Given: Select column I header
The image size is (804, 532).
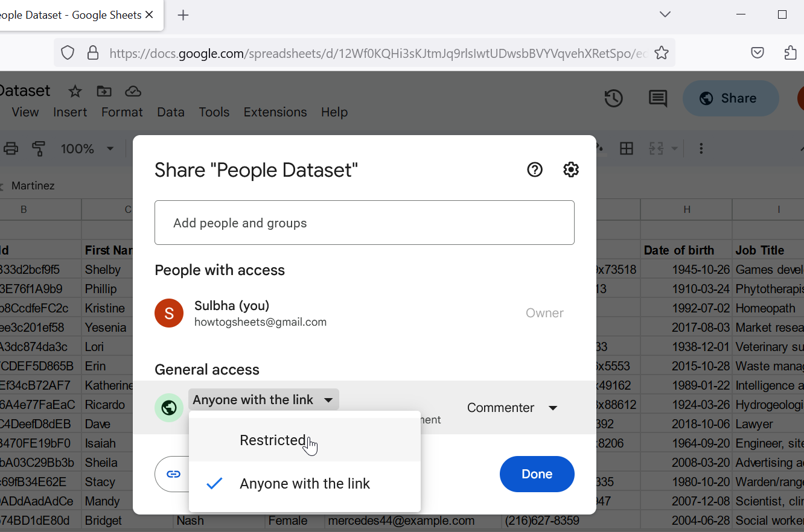Looking at the screenshot, I should (779, 209).
